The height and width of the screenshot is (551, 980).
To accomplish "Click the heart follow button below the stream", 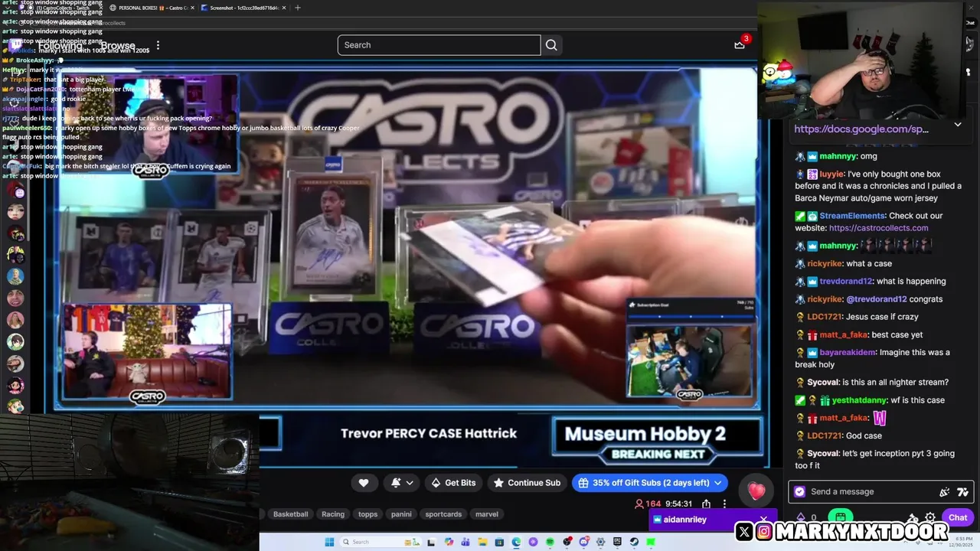I will pyautogui.click(x=364, y=483).
